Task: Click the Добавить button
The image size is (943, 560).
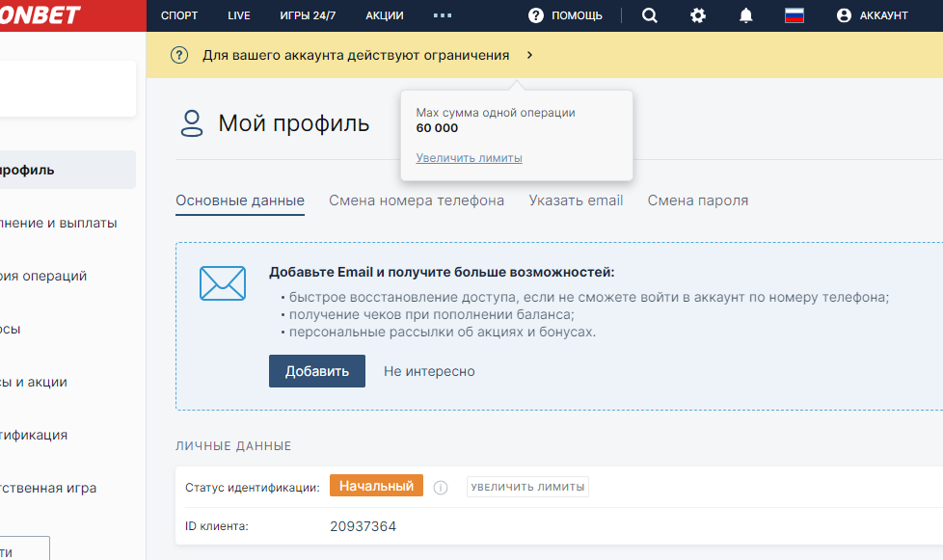Action: coord(317,371)
